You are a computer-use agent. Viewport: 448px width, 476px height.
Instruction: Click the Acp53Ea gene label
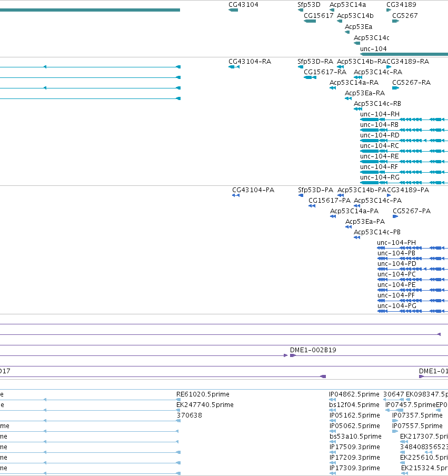(359, 27)
